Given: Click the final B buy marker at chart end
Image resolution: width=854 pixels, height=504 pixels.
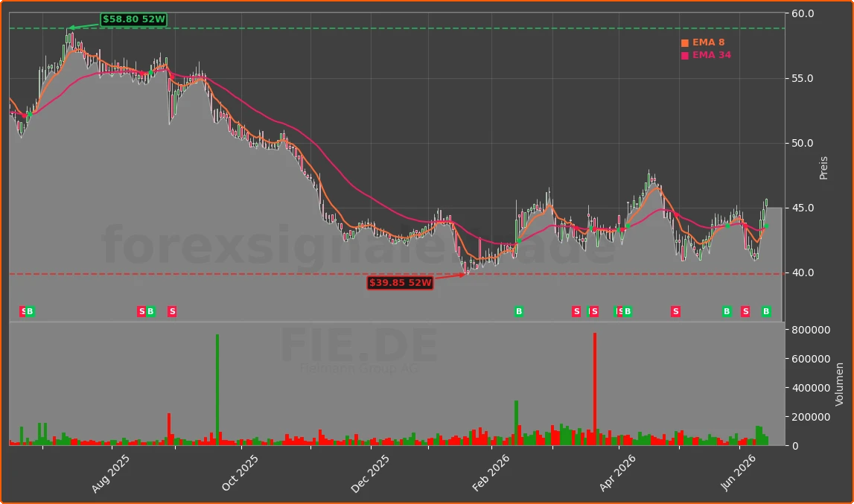Looking at the screenshot, I should (766, 312).
